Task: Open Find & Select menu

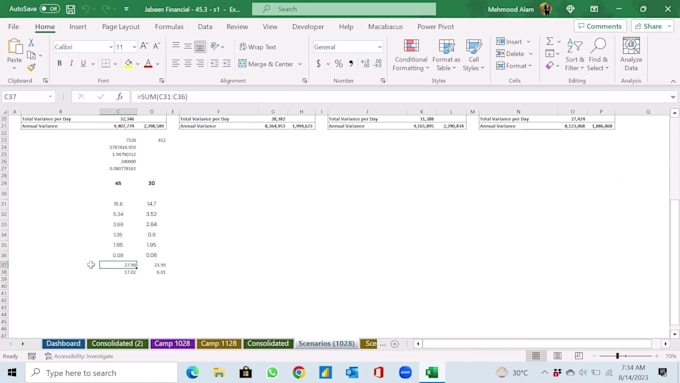Action: click(598, 55)
